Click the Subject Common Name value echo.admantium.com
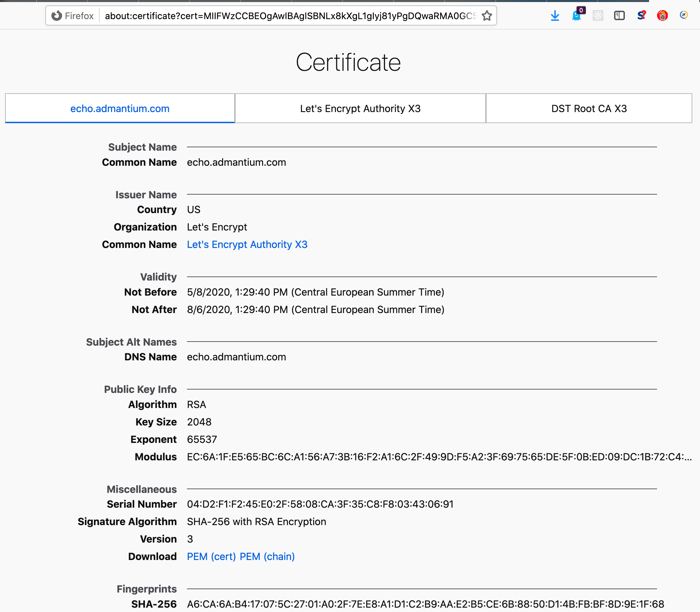Image resolution: width=700 pixels, height=612 pixels. pos(236,162)
